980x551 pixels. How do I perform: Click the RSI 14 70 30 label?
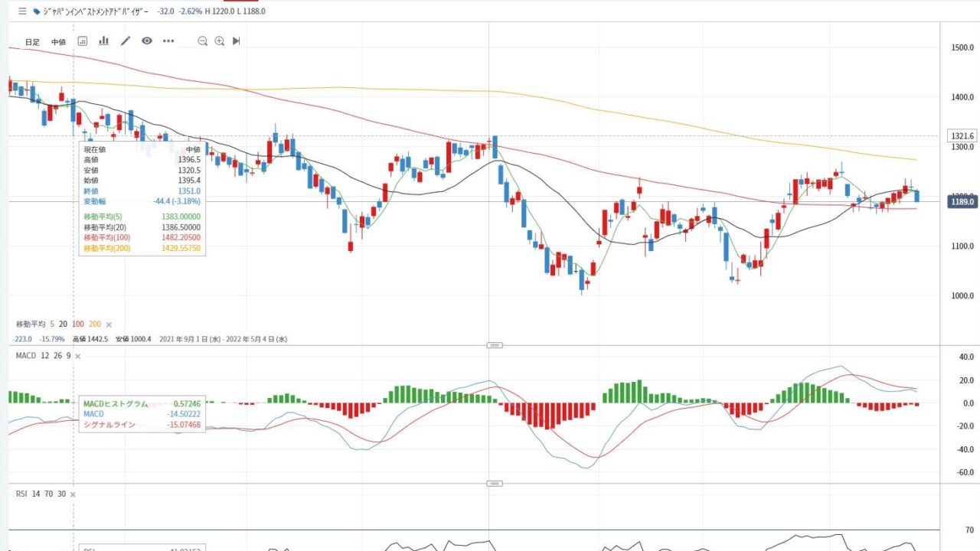[x=41, y=494]
